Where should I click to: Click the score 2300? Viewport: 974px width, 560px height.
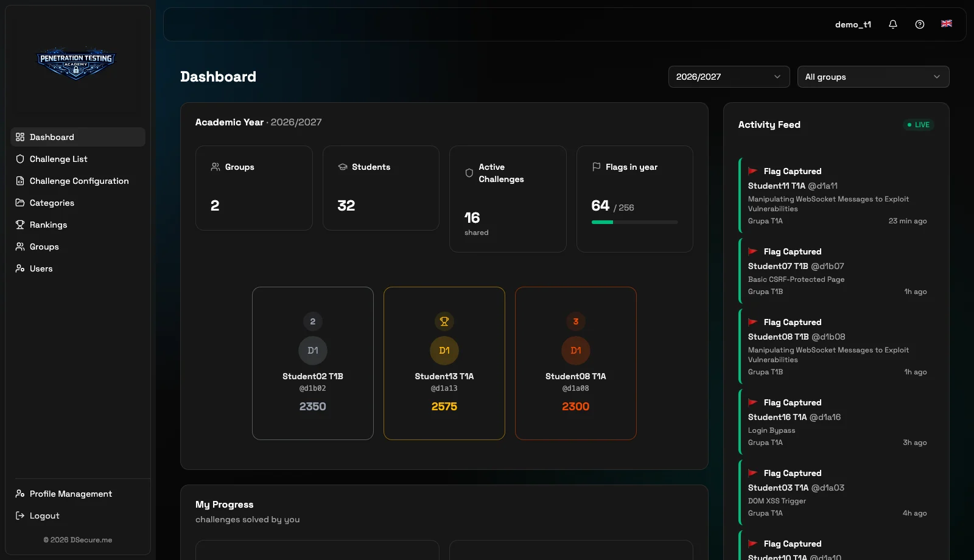pos(576,407)
